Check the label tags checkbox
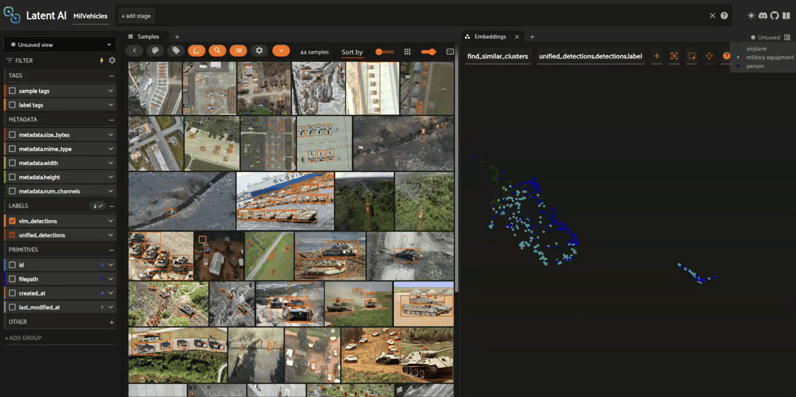 [13, 105]
